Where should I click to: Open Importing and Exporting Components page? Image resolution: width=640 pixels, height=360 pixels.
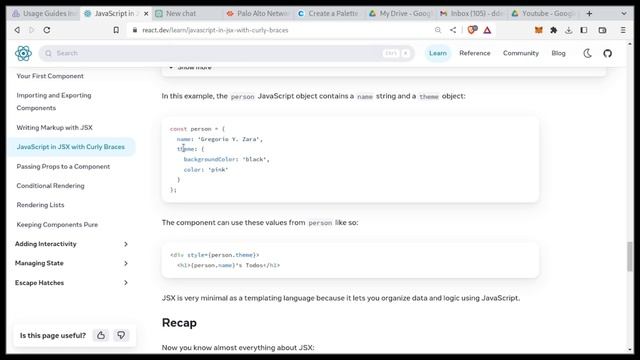[x=54, y=102]
